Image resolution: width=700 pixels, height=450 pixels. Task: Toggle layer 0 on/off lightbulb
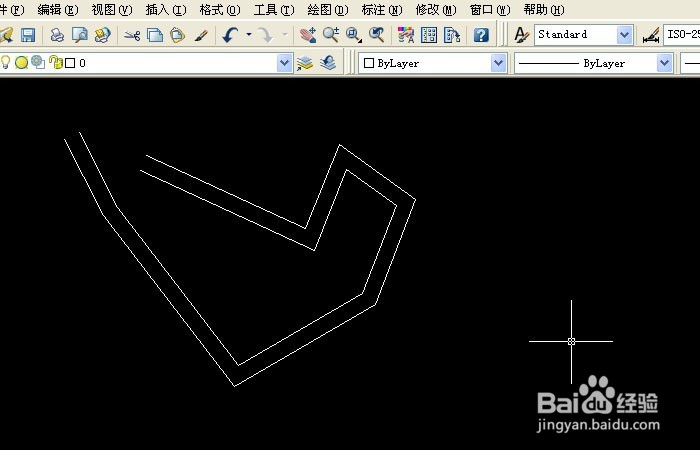pyautogui.click(x=6, y=62)
